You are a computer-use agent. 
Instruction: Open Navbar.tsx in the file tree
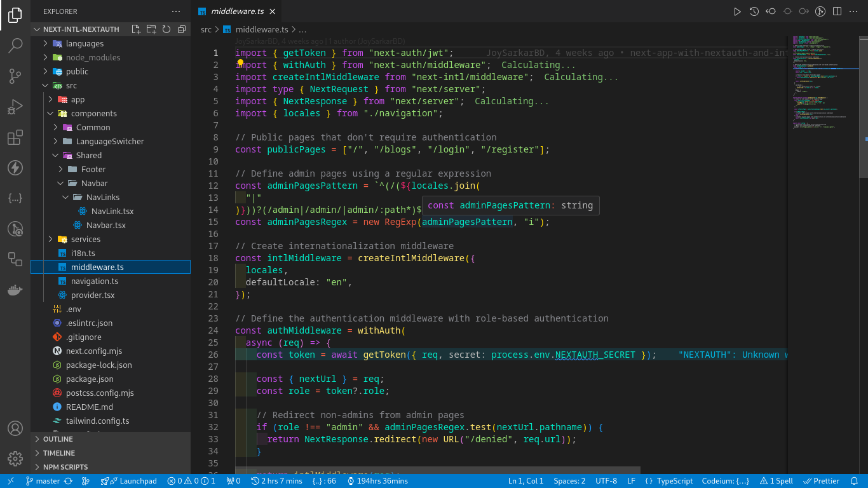click(x=111, y=225)
